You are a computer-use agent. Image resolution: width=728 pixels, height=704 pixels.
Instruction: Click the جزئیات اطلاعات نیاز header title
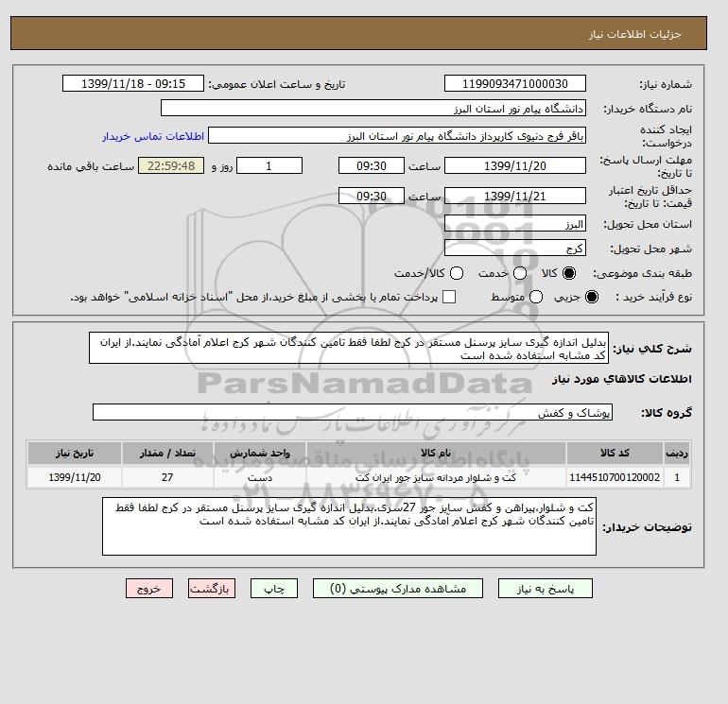[634, 34]
